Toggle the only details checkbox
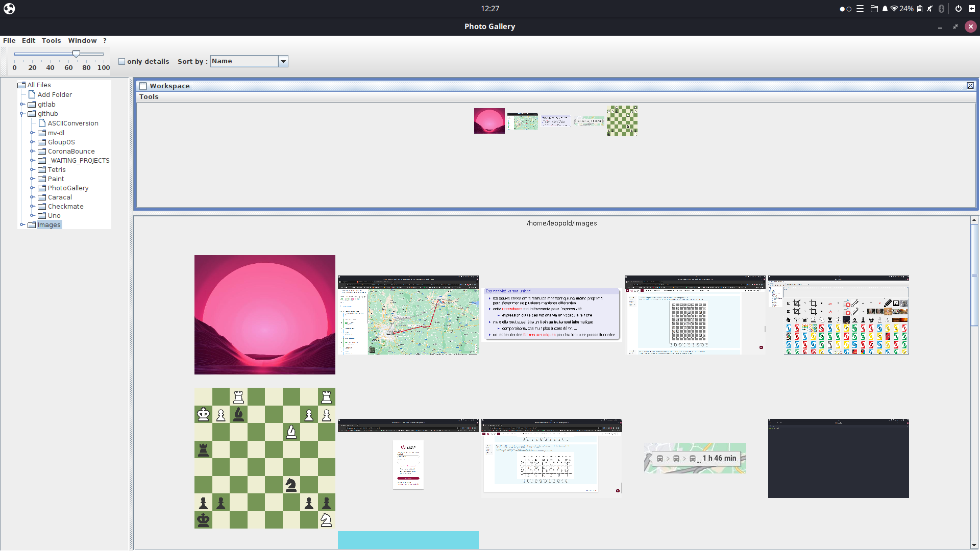Image resolution: width=980 pixels, height=551 pixels. 122,62
